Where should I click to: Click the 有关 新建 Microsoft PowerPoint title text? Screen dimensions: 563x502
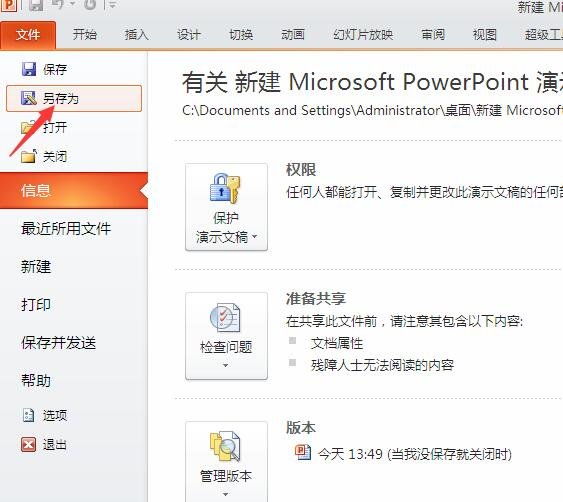(x=372, y=82)
